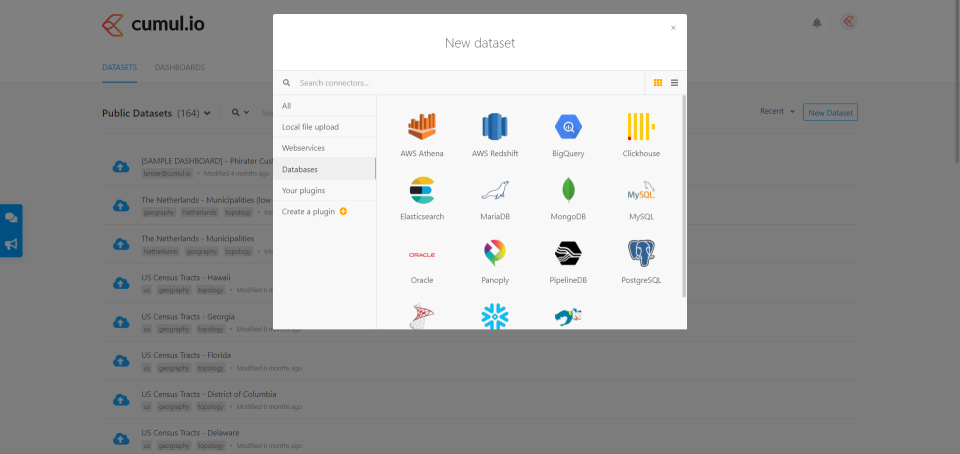This screenshot has height=454, width=960.
Task: Choose the MariaDB connector
Action: [x=495, y=199]
